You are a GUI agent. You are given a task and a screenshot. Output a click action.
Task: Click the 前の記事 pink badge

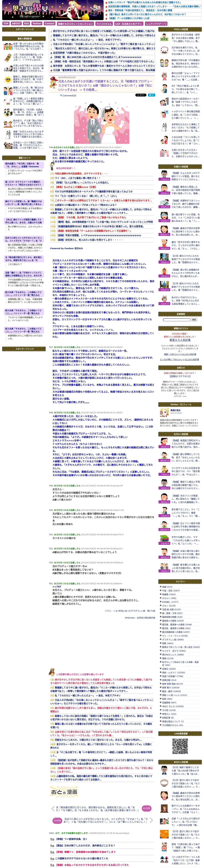point(146,808)
